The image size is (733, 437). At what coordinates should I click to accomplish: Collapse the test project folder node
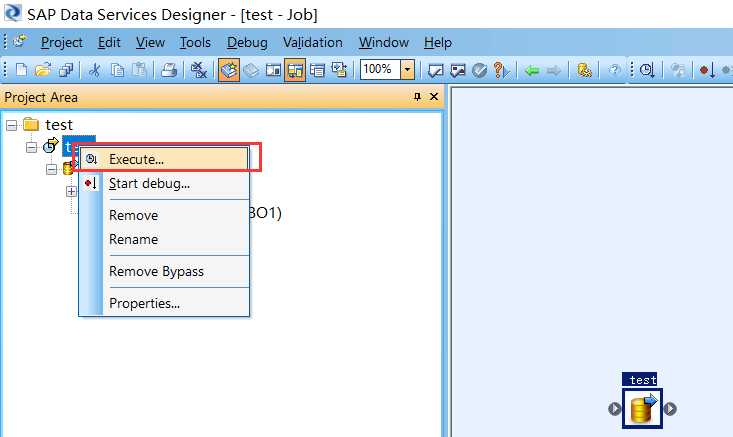click(x=12, y=125)
